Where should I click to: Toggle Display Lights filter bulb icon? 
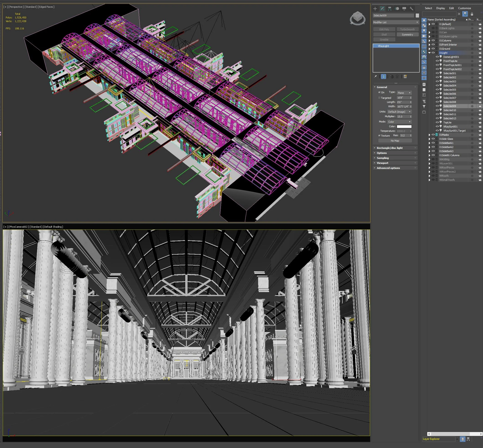click(x=424, y=31)
